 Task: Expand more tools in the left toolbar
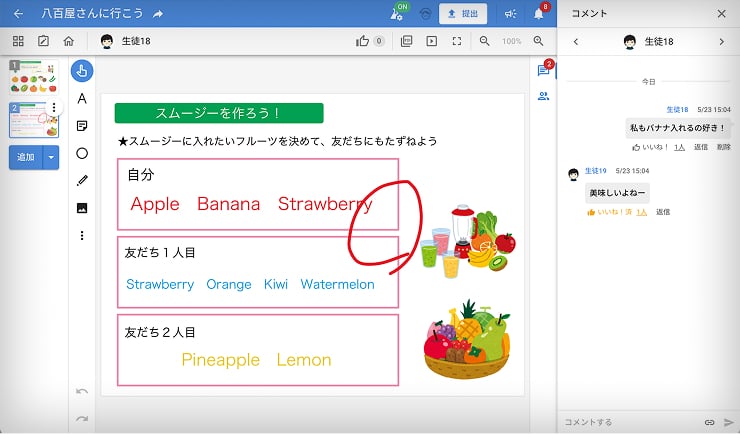coord(82,235)
